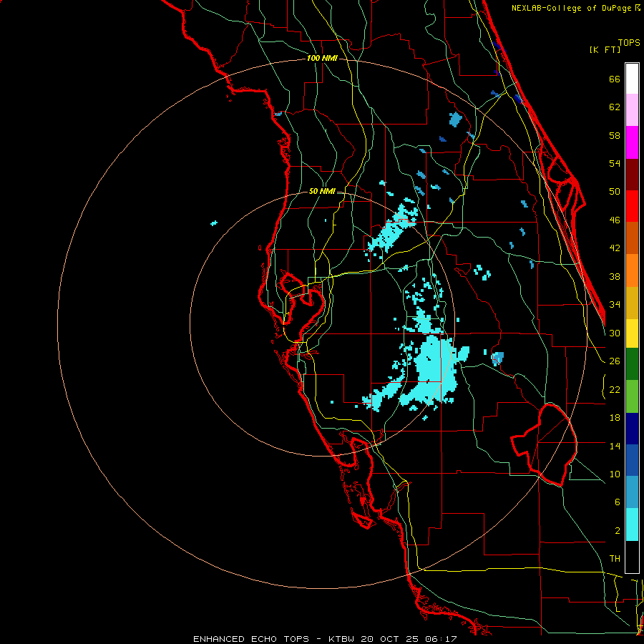The width and height of the screenshot is (644, 644).
Task: Click the '[K FT]' units label
Action: pyautogui.click(x=605, y=49)
